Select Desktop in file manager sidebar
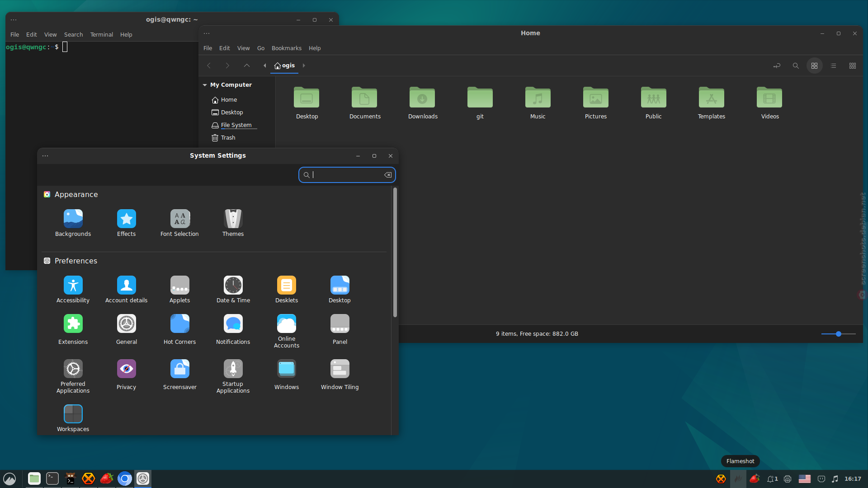 click(x=227, y=113)
